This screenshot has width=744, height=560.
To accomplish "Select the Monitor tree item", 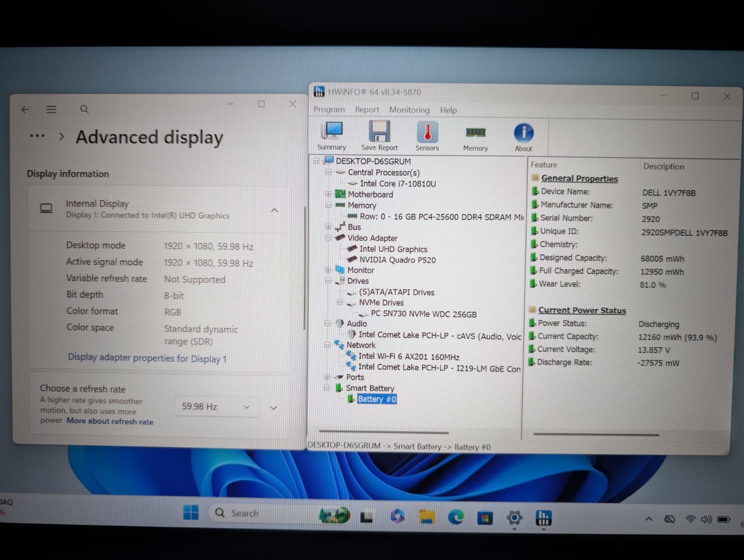I will click(361, 270).
